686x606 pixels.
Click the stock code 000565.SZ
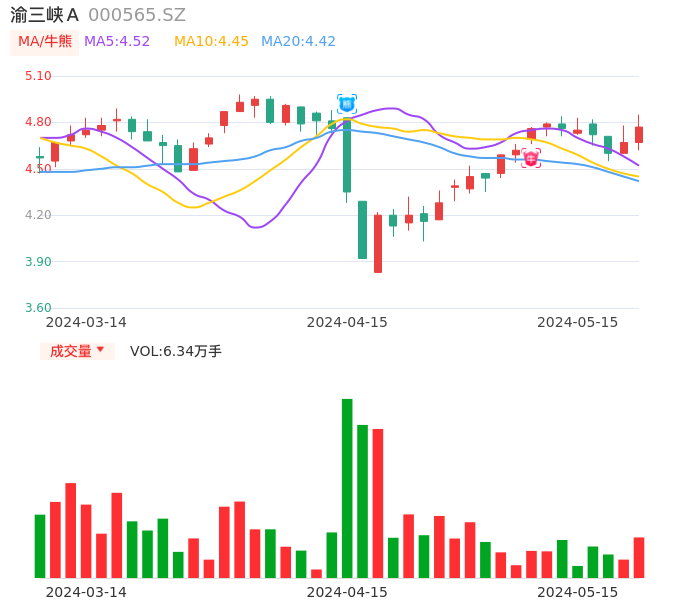[x=137, y=15]
